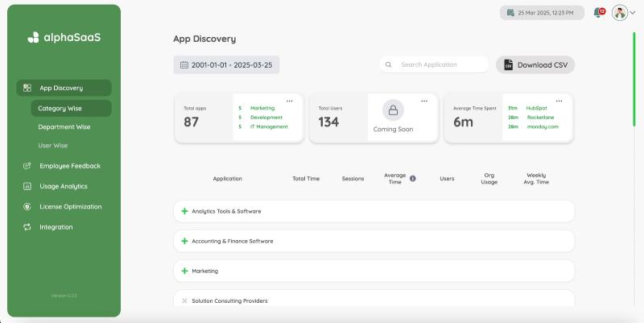The width and height of the screenshot is (644, 323).
Task: Click the Total Users value 134
Action: coord(328,122)
